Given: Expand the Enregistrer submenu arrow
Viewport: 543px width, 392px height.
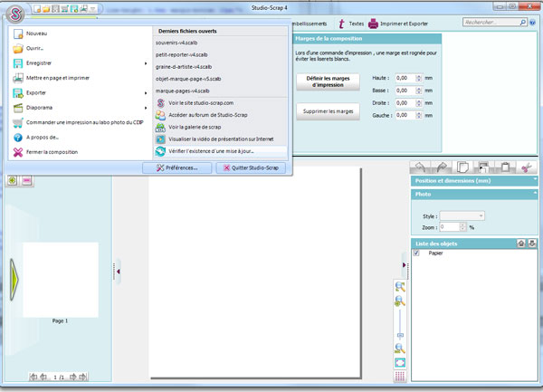Looking at the screenshot, I should pos(146,63).
